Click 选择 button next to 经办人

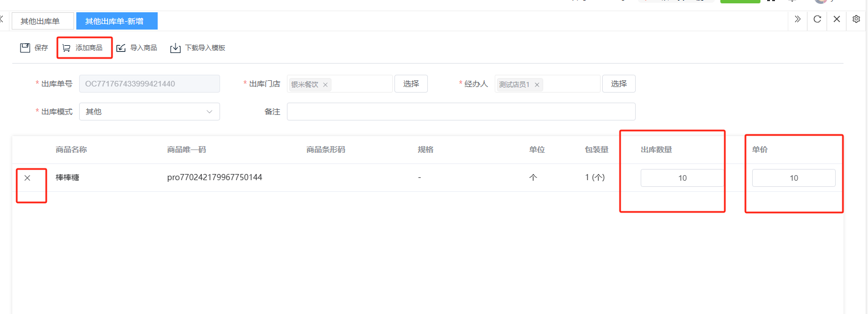[618, 84]
